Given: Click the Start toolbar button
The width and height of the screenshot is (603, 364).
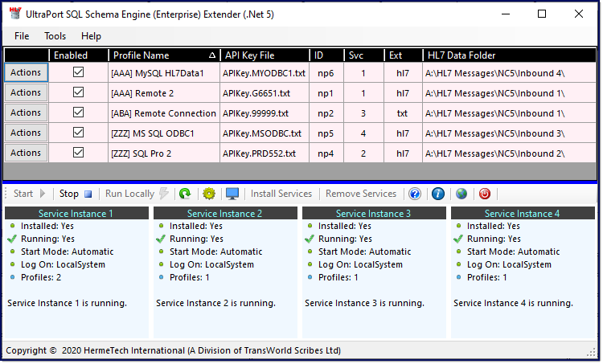Looking at the screenshot, I should point(29,194).
